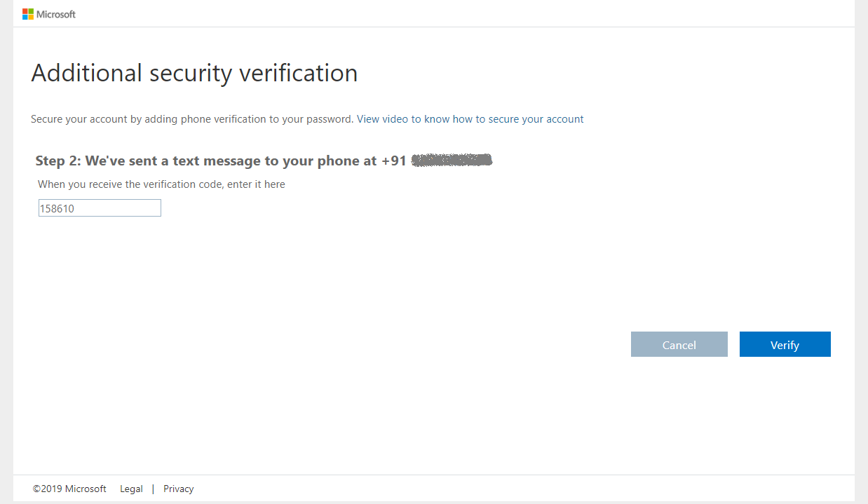Click the Microsoft wordmark text in header
Screen dimensions: 868x504
point(56,14)
